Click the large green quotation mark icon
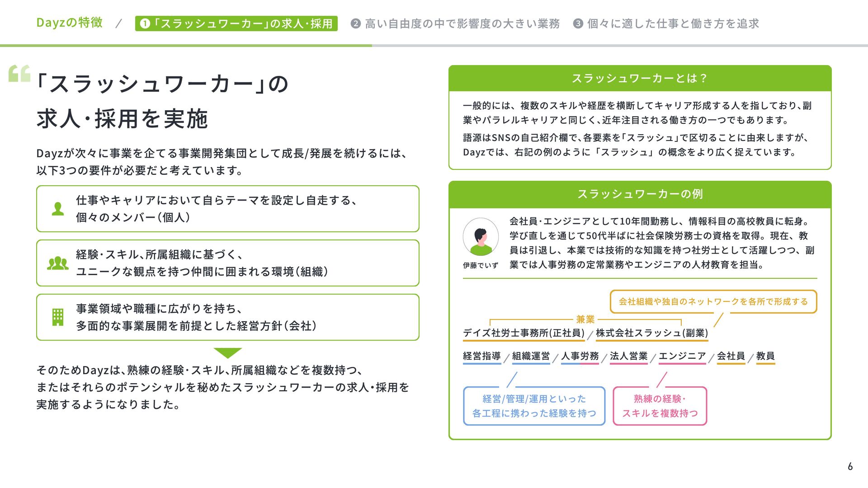The width and height of the screenshot is (868, 488). coord(19,73)
